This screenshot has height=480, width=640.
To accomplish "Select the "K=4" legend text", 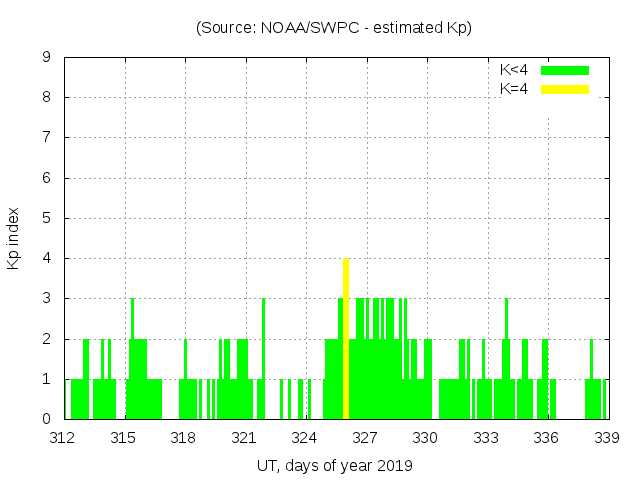I will tap(514, 89).
